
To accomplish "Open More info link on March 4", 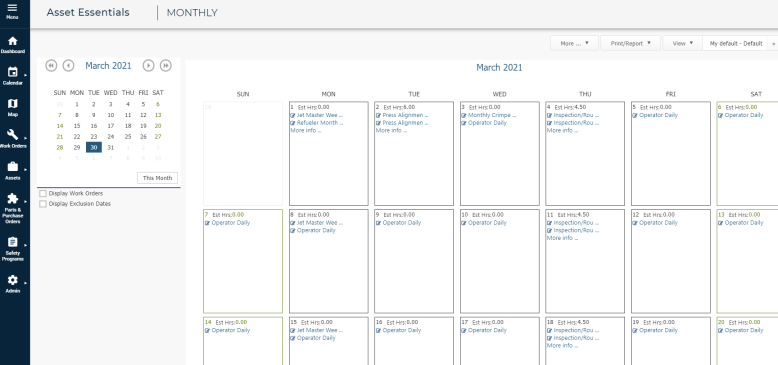I will pos(562,130).
